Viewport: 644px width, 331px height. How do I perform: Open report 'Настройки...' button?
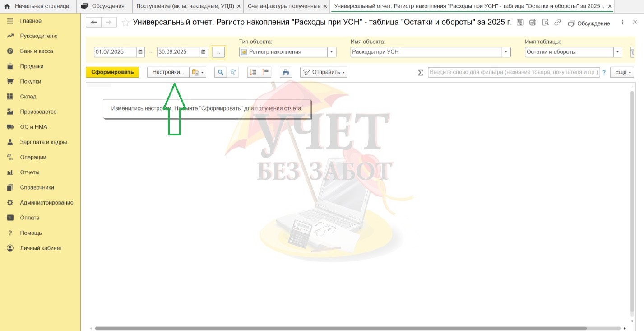[x=168, y=72]
